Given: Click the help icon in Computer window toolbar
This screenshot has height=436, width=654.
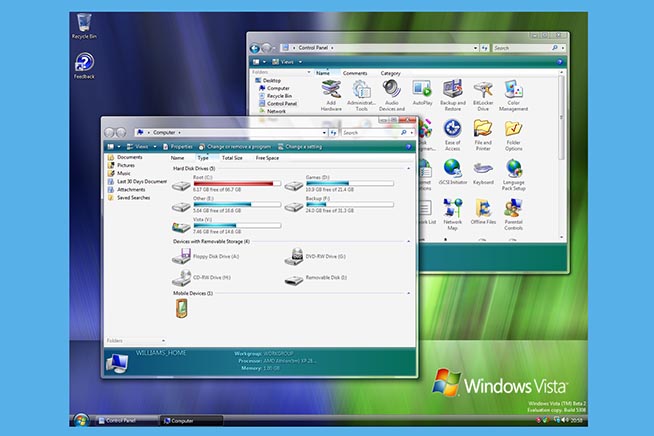Looking at the screenshot, I should (408, 147).
